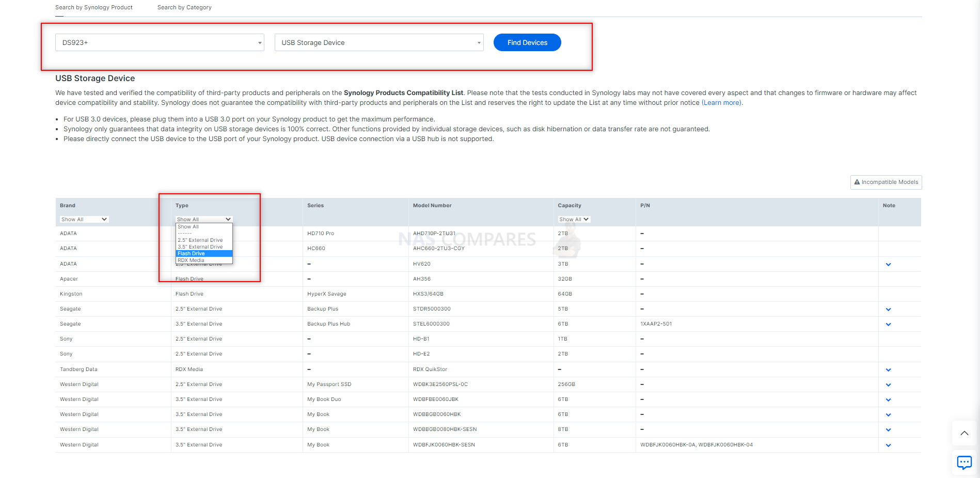Select model AHC660-2TU3-CGY cell

[439, 249]
